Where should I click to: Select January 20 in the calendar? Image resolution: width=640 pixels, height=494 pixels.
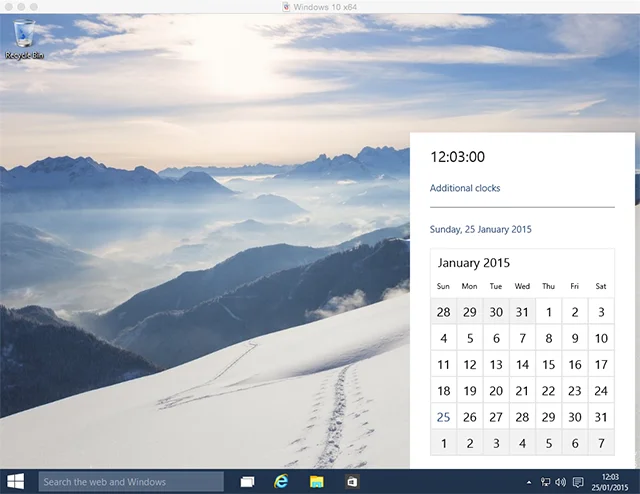(x=496, y=391)
